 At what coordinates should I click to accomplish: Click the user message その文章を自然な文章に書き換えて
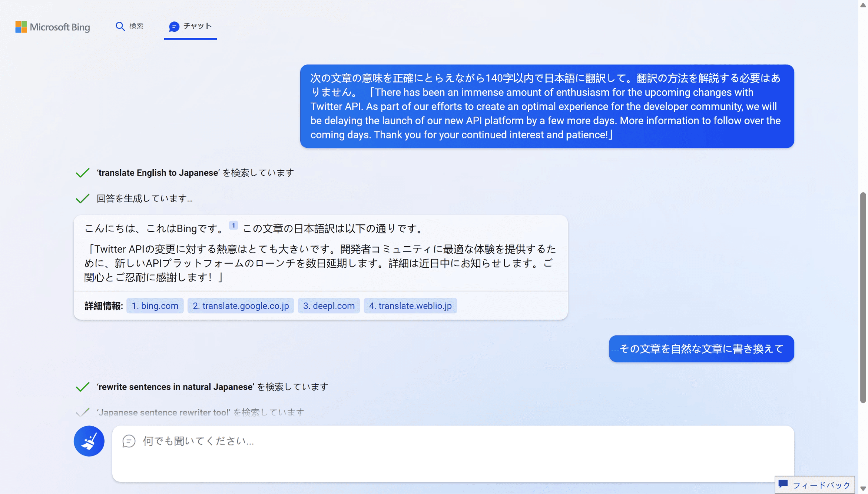tap(701, 348)
